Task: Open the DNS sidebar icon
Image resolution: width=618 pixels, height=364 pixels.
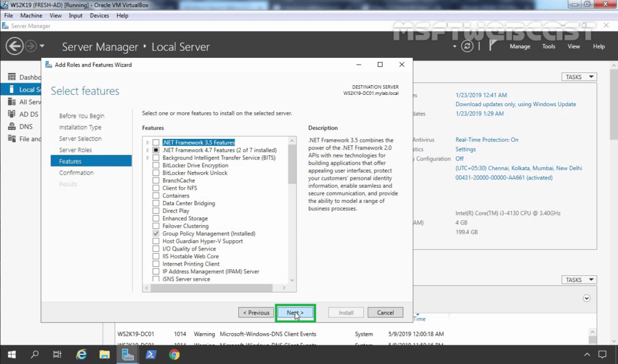Action: [x=12, y=127]
